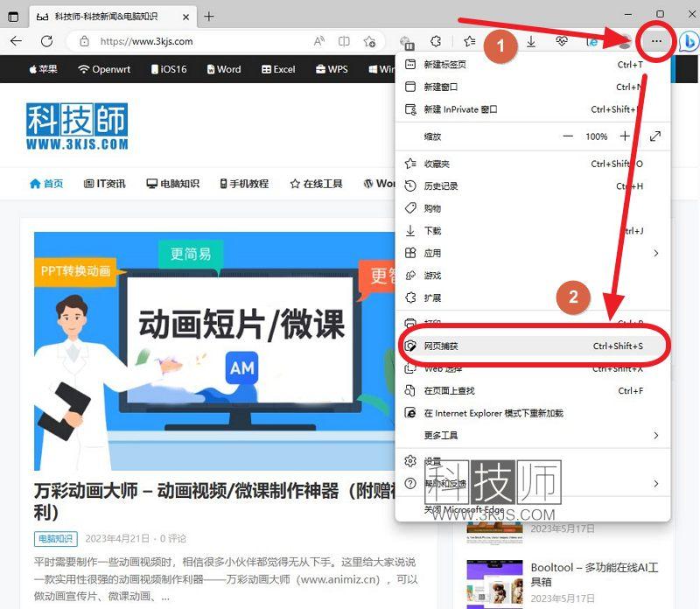Viewport: 700px width, 609px height.
Task: Open 历史记录 from the menu
Action: pyautogui.click(x=533, y=185)
